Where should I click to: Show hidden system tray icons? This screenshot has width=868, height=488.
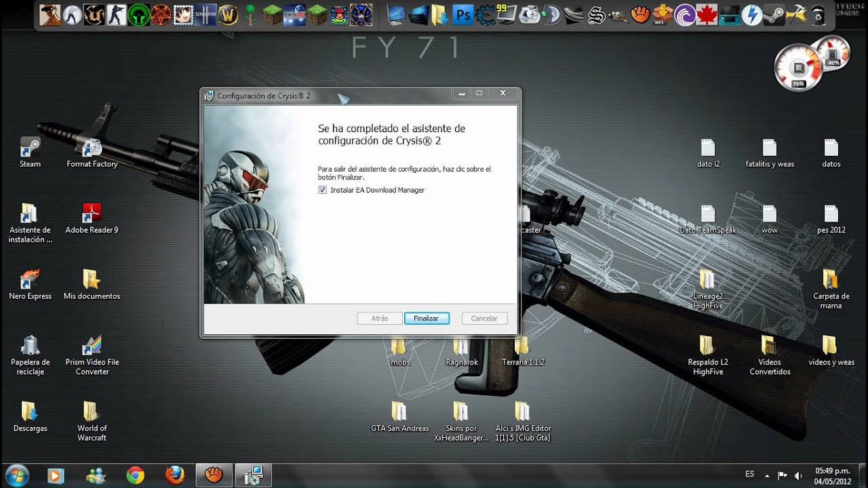click(x=767, y=475)
